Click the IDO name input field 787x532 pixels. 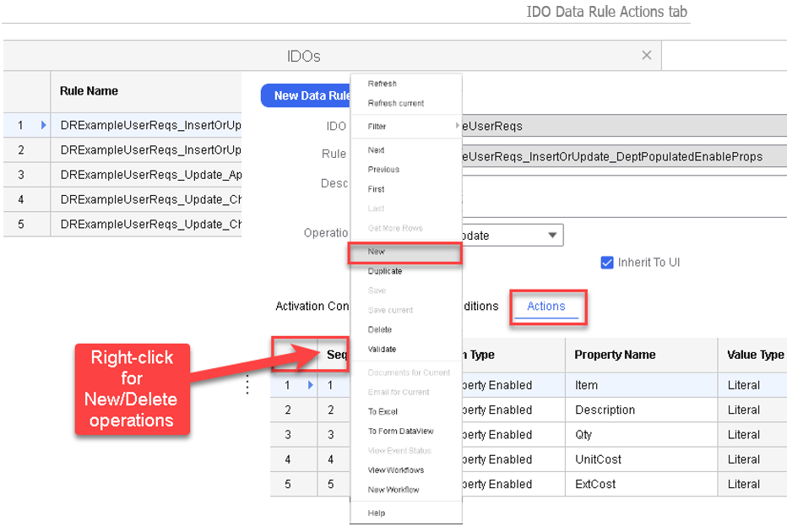click(624, 126)
